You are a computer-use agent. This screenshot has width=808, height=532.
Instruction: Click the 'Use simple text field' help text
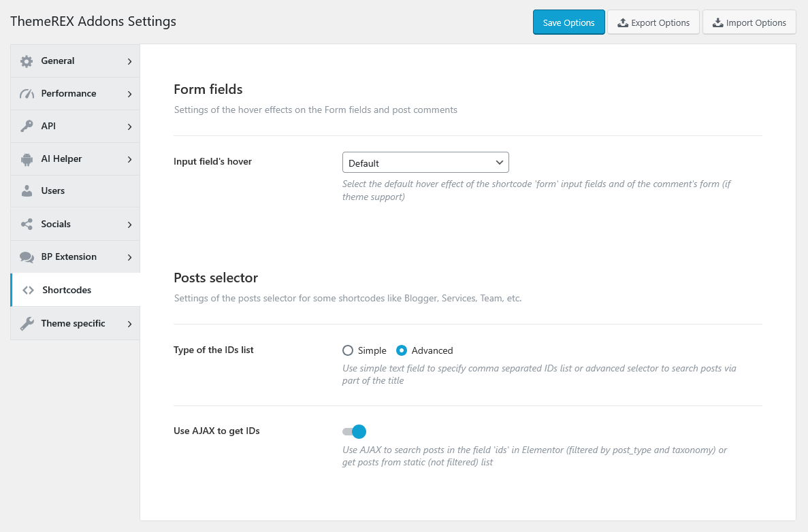tap(540, 374)
